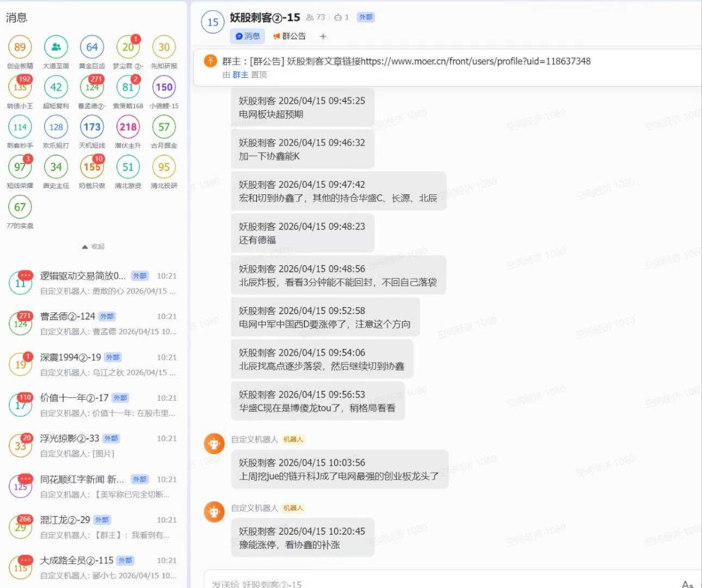Open the 大道至简 group avatar icon

click(x=56, y=47)
